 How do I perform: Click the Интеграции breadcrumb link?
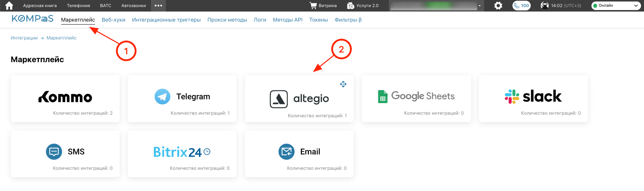[x=24, y=38]
